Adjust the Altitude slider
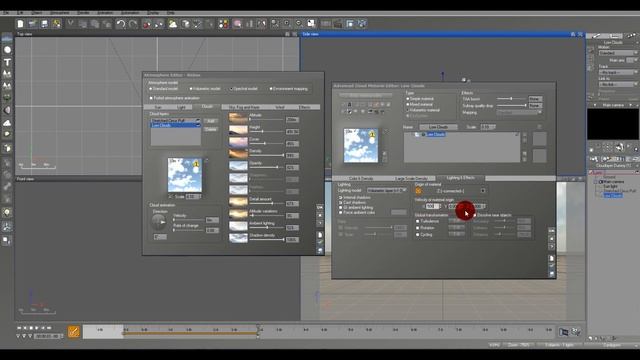Viewport: 640px width, 360px height. tap(266, 119)
